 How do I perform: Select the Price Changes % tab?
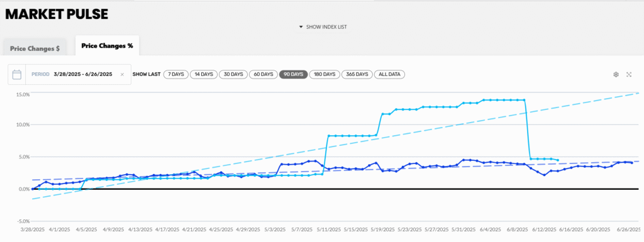[107, 46]
